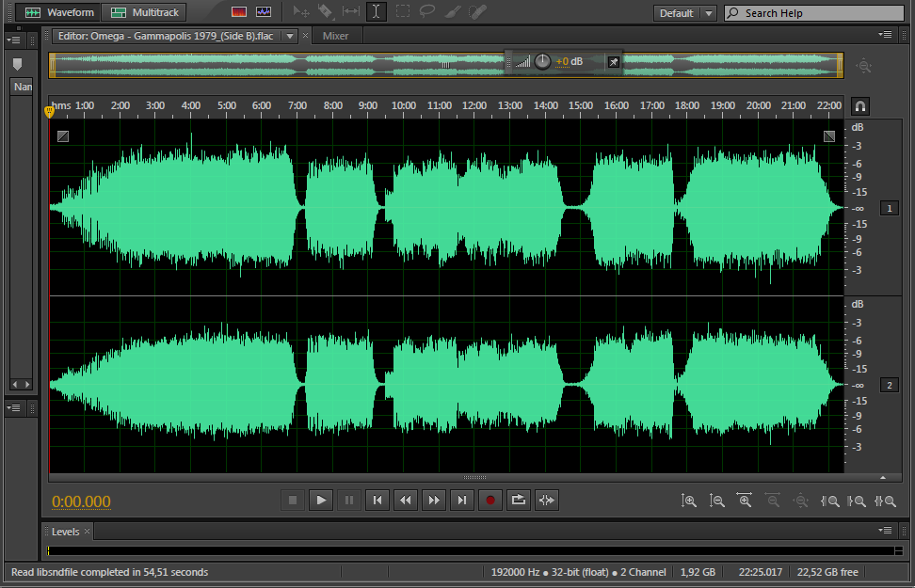Toggle loop playback
Screen dimensions: 915x588
pos(518,500)
